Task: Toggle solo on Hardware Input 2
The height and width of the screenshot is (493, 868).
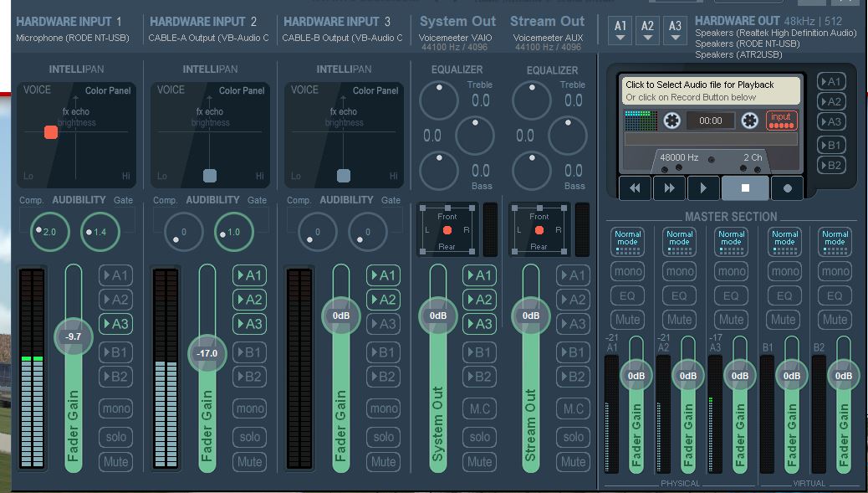Action: (x=249, y=437)
